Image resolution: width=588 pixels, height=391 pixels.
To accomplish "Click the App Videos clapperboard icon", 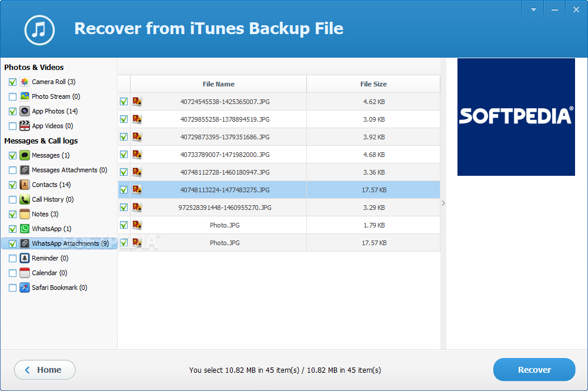I will point(25,126).
